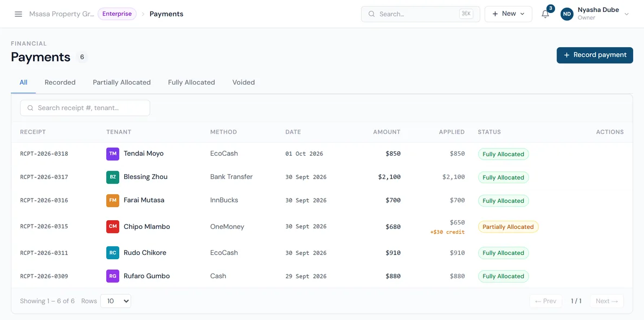Click the CM avatar for Chipo Mlambo
Viewport: 644px width, 320px height.
click(x=113, y=226)
